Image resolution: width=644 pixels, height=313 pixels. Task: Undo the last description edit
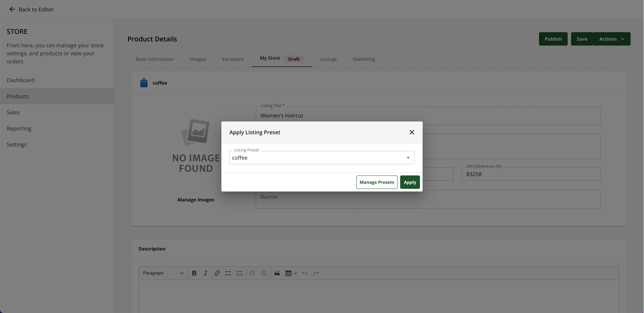pos(305,273)
